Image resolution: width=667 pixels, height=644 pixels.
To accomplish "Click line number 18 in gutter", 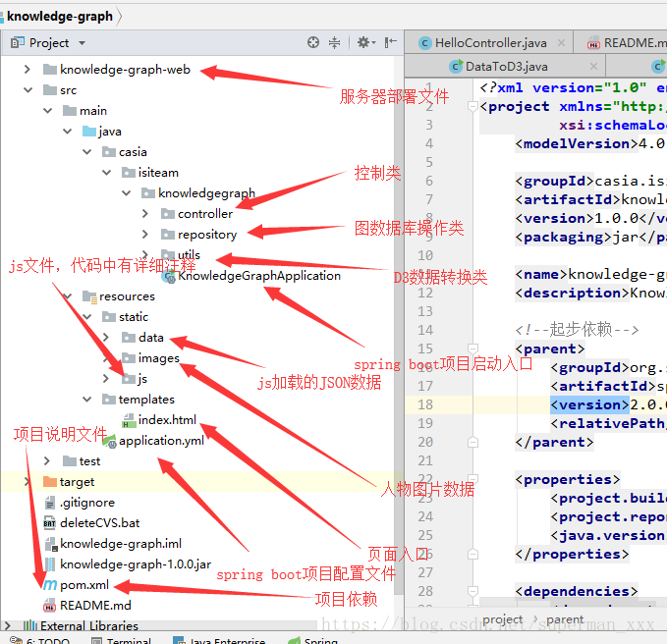I will pos(425,404).
